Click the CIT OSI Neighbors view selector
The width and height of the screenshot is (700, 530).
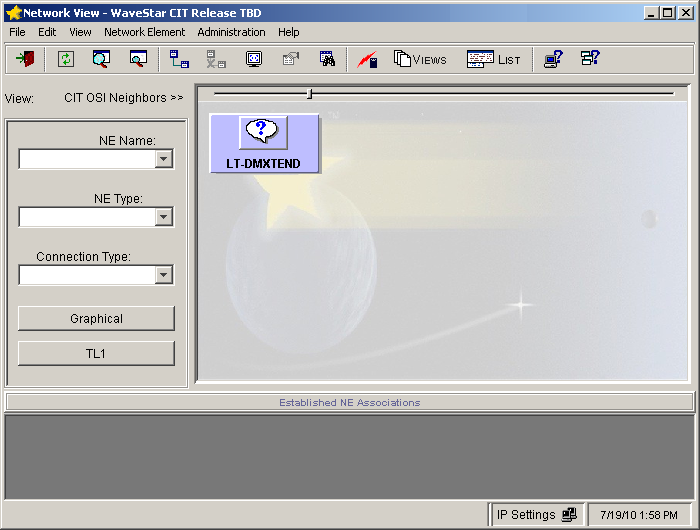124,98
